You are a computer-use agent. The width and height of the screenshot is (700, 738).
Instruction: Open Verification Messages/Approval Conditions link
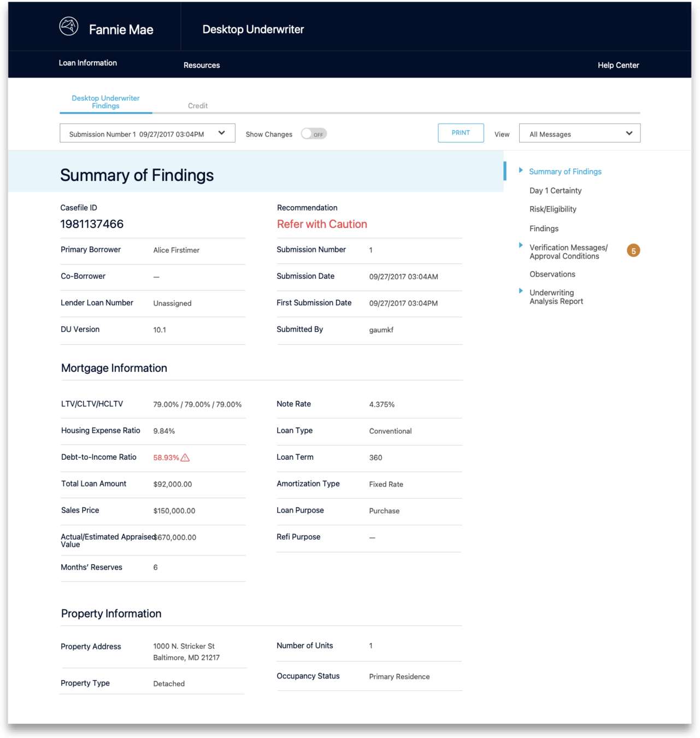tap(568, 252)
